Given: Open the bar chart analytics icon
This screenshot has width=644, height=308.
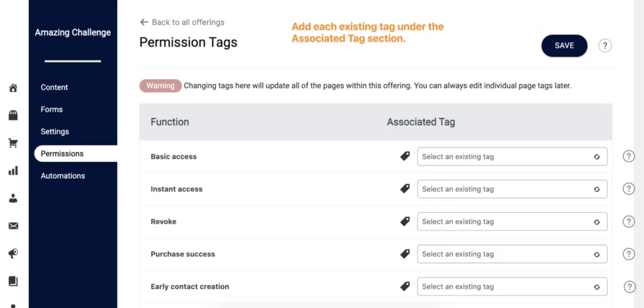Looking at the screenshot, I should (x=13, y=171).
